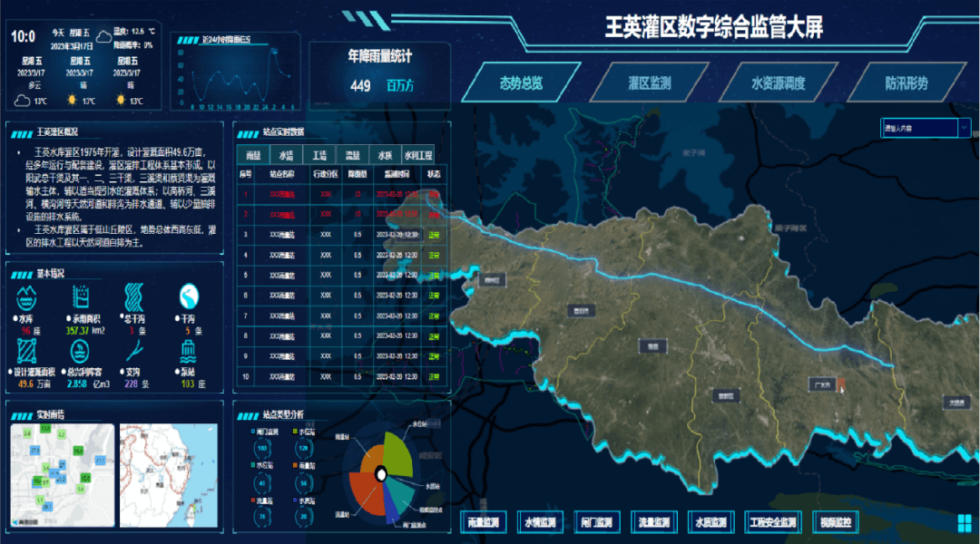
Task: Click the 承雨面积 rainfall area icon
Action: coord(79,296)
